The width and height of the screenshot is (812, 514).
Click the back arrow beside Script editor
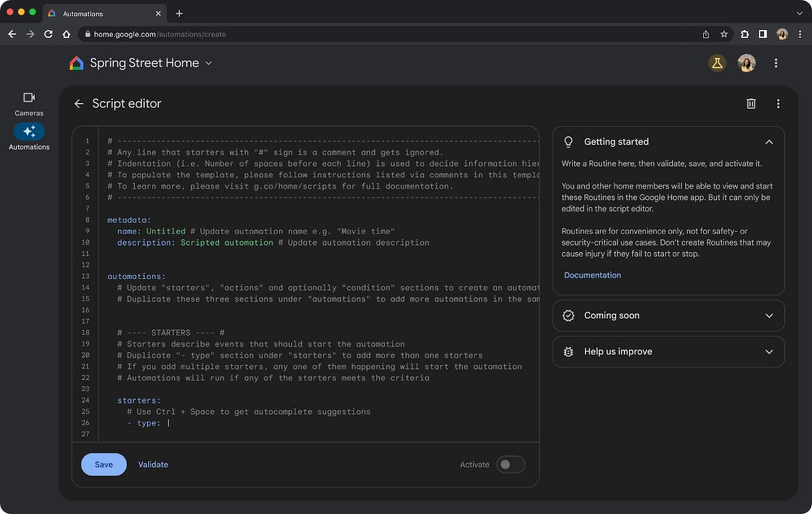(79, 103)
